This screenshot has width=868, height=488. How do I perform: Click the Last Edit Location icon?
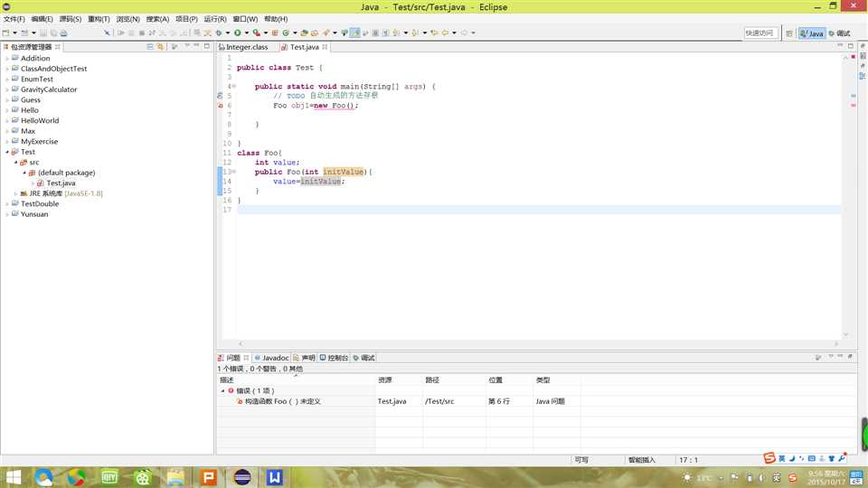434,33
